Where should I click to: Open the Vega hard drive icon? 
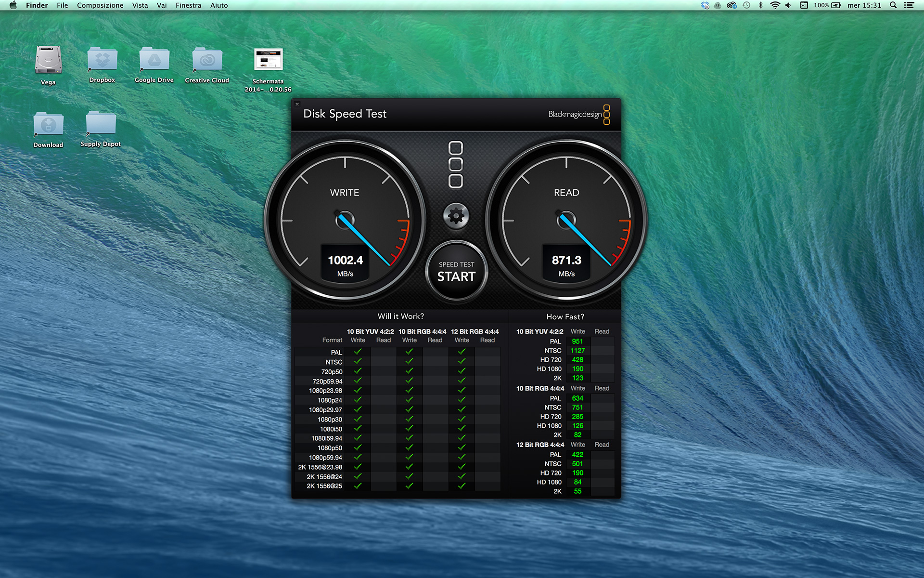click(48, 61)
